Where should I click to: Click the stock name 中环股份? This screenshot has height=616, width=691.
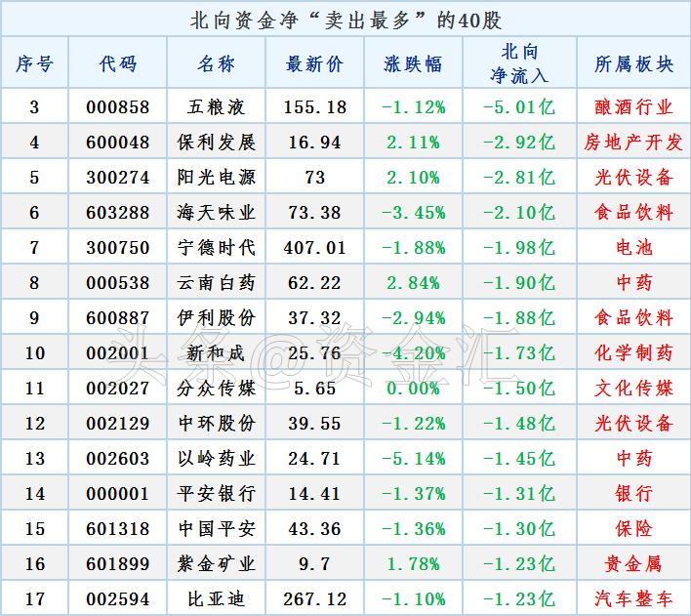216,424
